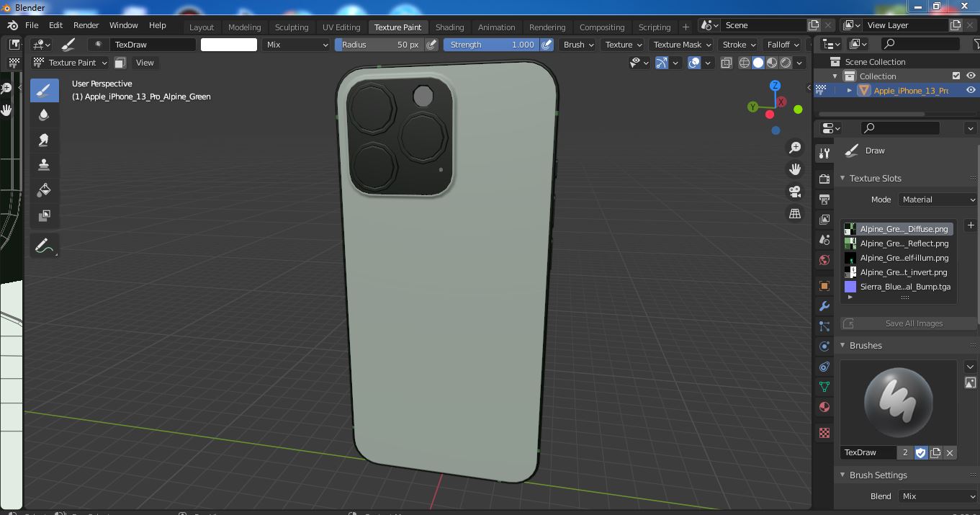Toggle paint mask face selection
Screen dimensions: 980x515
point(120,63)
